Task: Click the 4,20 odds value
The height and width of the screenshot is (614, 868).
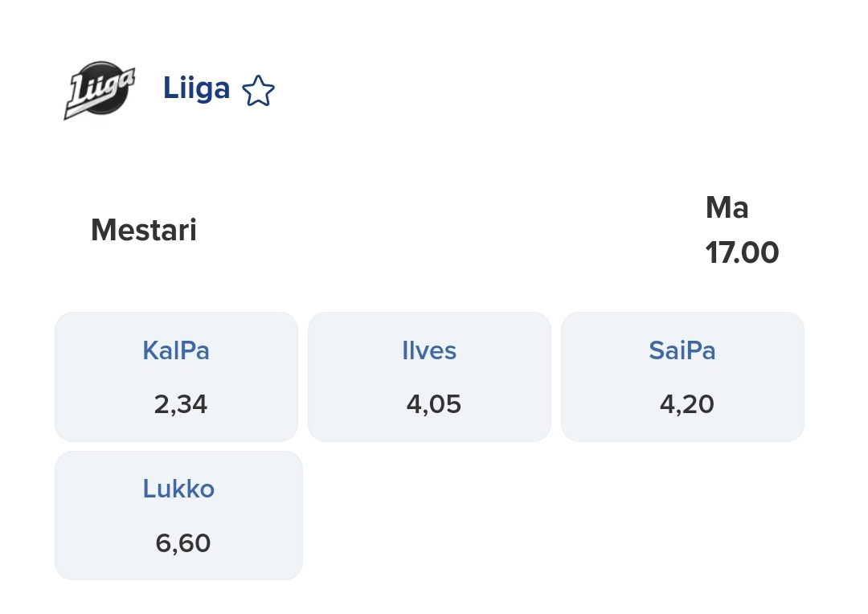Action: tap(687, 404)
